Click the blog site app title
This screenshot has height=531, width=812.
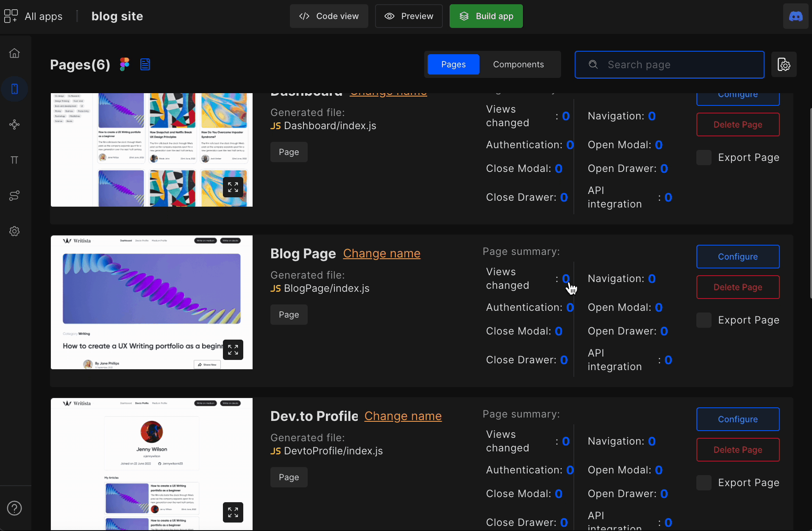pyautogui.click(x=117, y=16)
